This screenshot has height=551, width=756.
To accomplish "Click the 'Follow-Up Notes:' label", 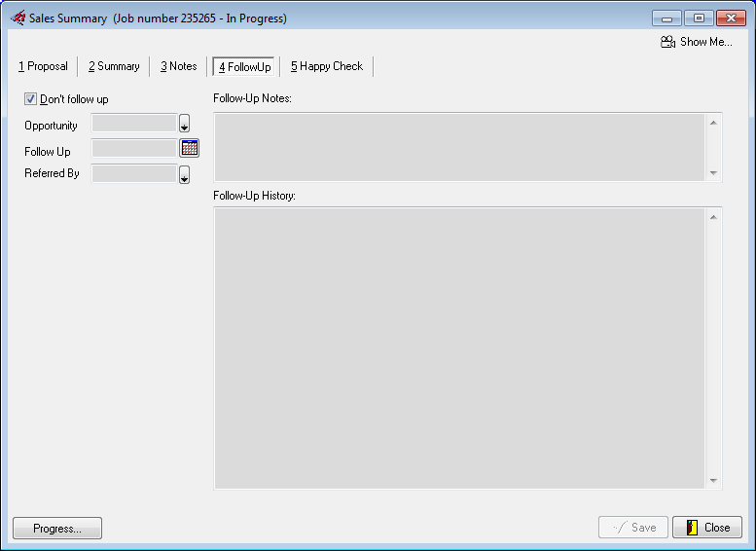I will click(252, 98).
